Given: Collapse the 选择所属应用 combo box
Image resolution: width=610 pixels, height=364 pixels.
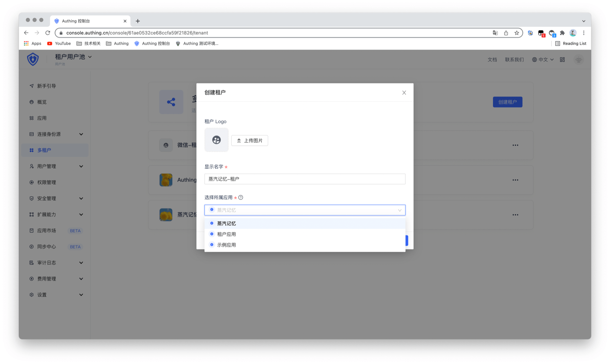Looking at the screenshot, I should click(x=399, y=210).
